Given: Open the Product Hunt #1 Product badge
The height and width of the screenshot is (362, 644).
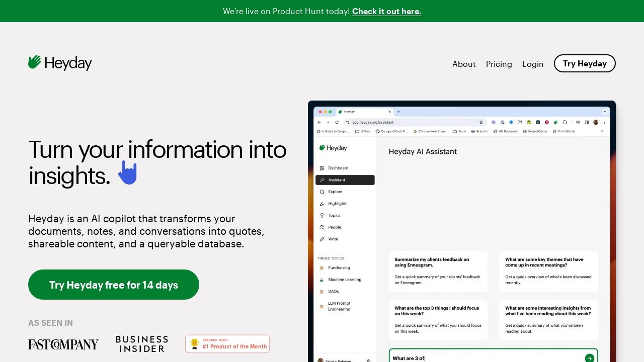Looking at the screenshot, I should [227, 344].
